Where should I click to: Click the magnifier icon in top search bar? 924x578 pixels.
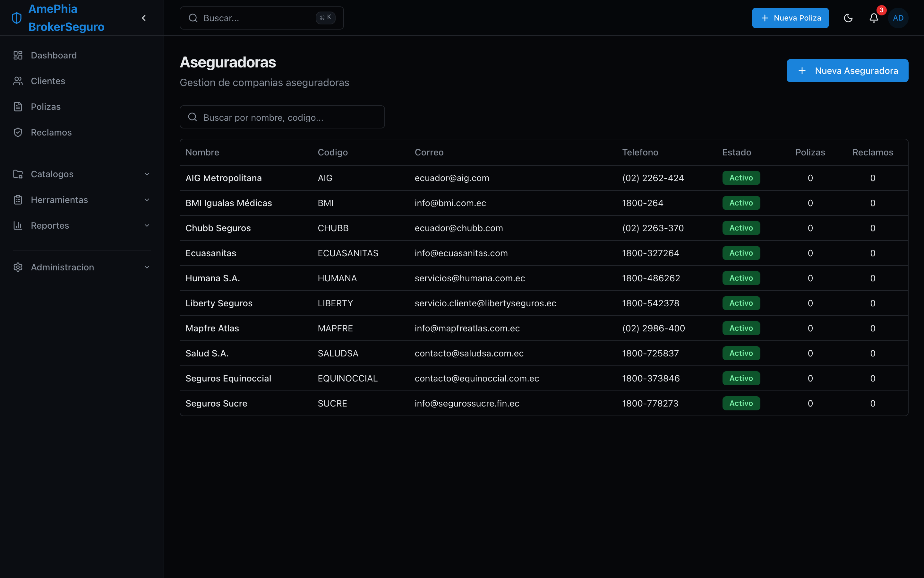[193, 18]
